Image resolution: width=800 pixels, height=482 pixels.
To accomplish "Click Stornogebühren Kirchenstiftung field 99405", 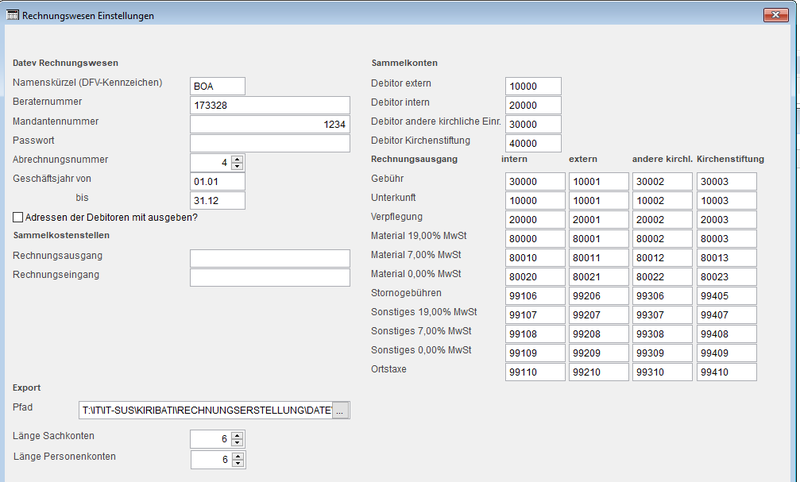I will coord(727,296).
